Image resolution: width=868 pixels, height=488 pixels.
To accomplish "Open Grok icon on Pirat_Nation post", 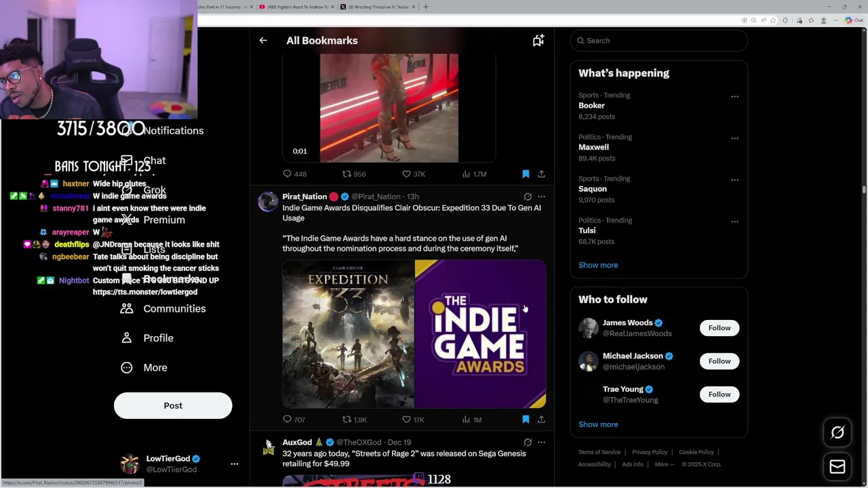I will pyautogui.click(x=528, y=197).
